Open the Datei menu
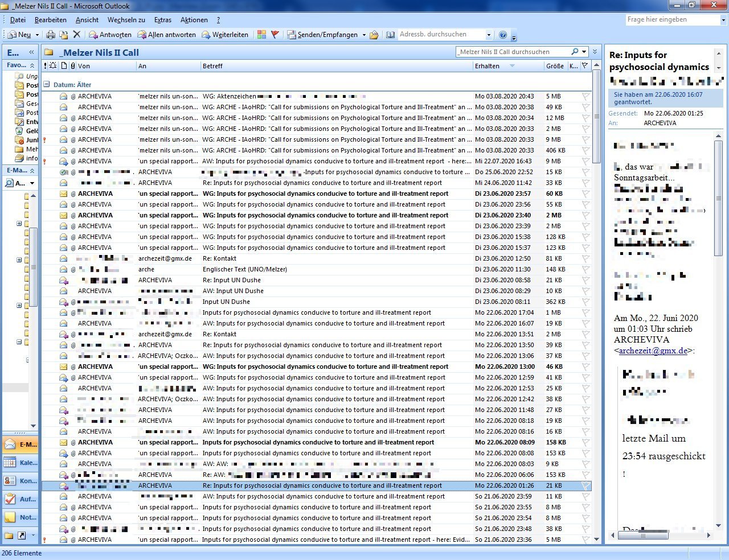The height and width of the screenshot is (560, 729). tap(18, 20)
